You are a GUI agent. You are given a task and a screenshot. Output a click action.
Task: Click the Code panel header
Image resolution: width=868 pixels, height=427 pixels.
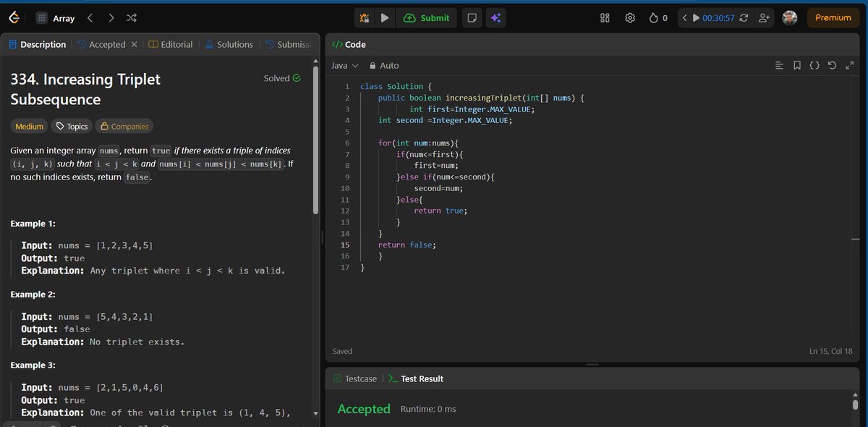(349, 44)
